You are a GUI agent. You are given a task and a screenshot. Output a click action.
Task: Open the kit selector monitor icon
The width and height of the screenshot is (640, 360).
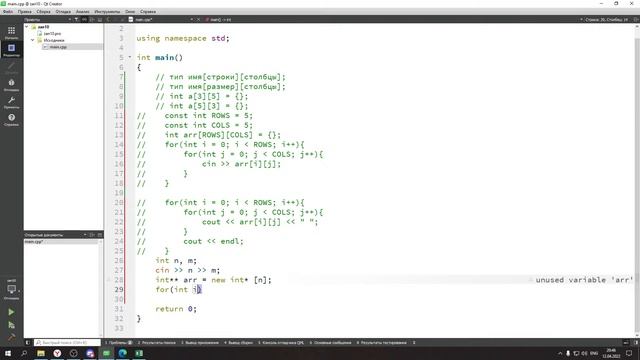[11, 289]
